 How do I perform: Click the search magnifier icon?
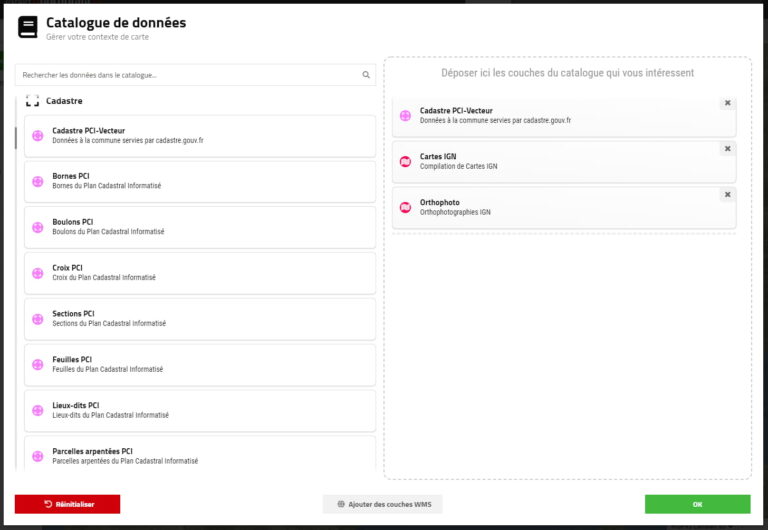coord(366,75)
